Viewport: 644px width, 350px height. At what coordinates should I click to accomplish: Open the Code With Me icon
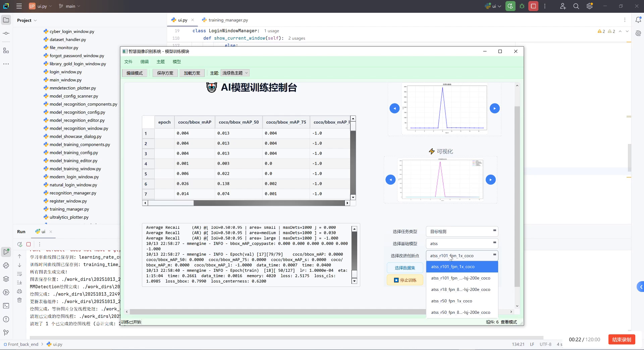tap(563, 6)
